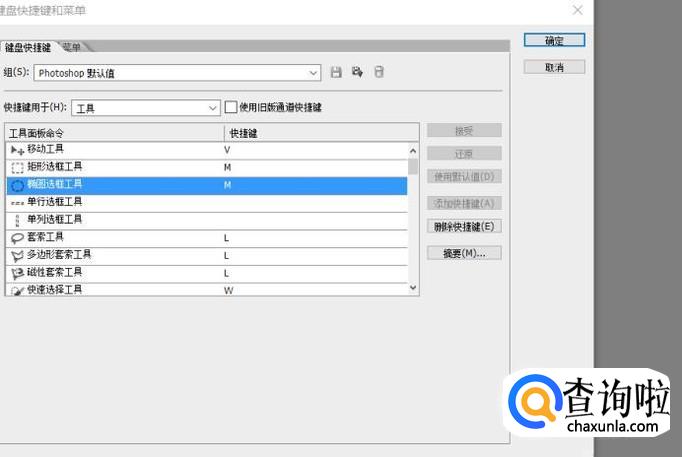This screenshot has width=682, height=457.
Task: Select the 矩形选框工具 row text
Action: pos(54,167)
